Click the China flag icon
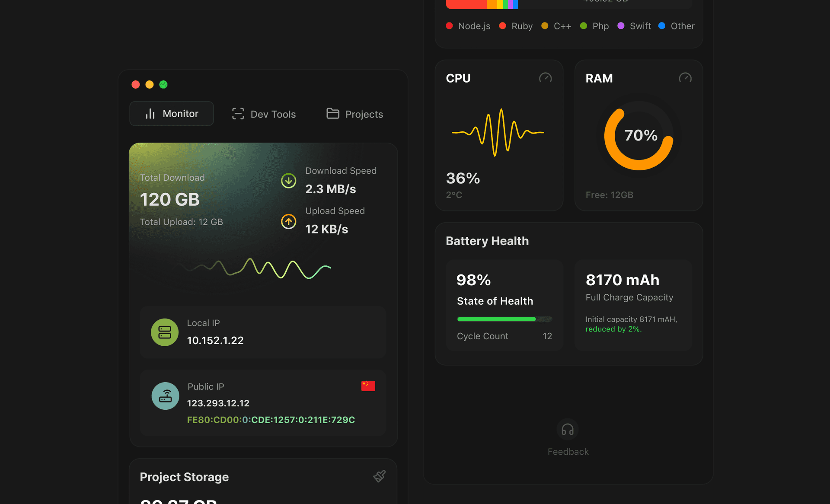This screenshot has height=504, width=830. pyautogui.click(x=368, y=386)
